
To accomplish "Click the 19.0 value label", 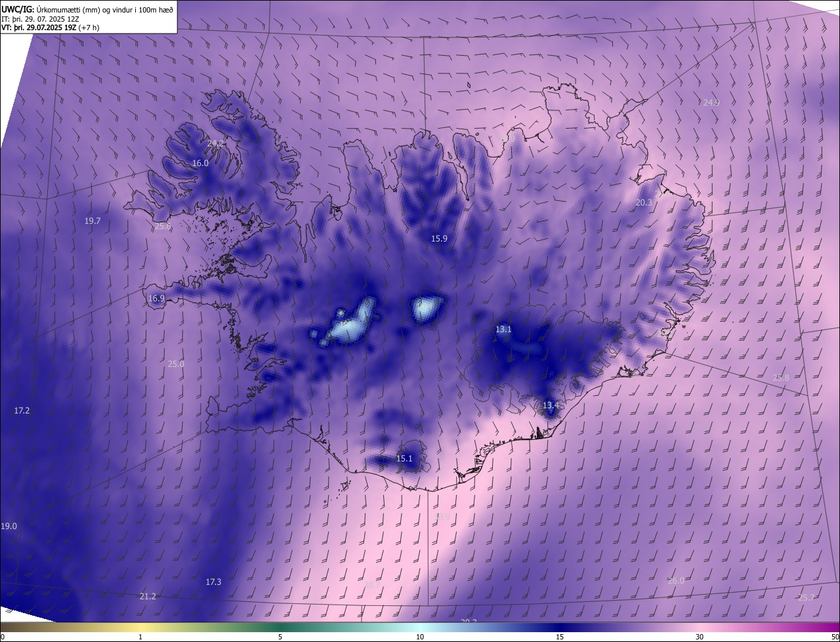I will 9,526.
